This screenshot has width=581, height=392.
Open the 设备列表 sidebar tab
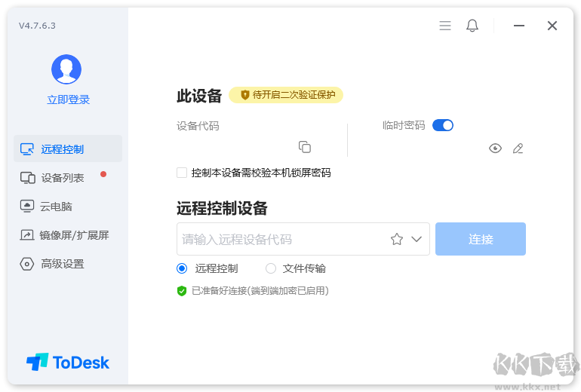(68, 178)
